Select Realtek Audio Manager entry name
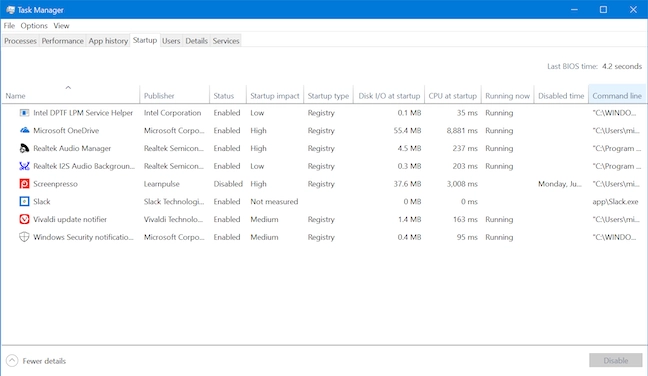Screen dimensions: 648x376 coord(72,148)
